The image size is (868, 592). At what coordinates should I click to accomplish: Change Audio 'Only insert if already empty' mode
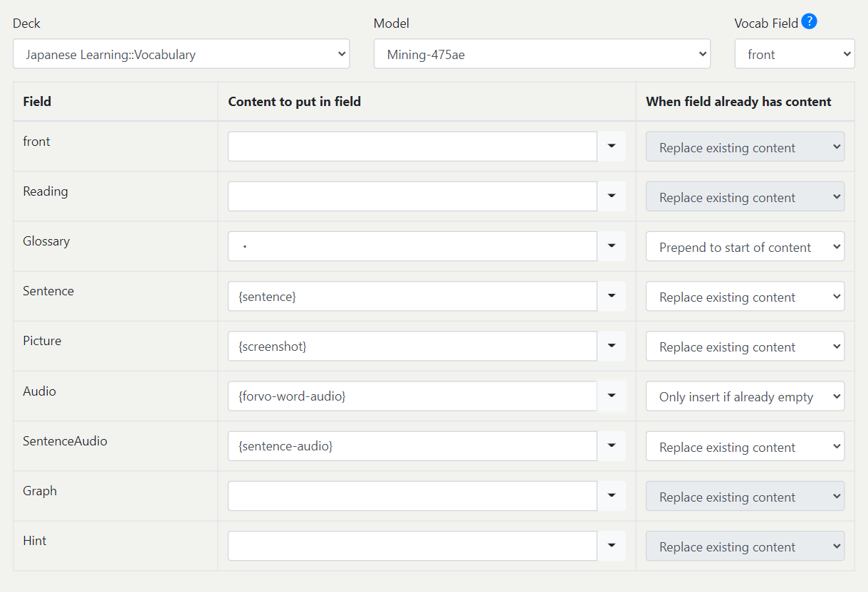(745, 396)
